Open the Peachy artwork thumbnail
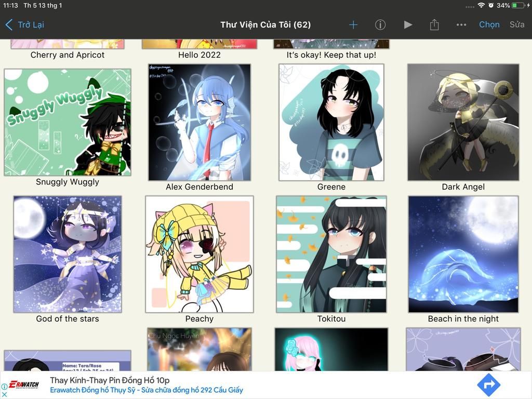Image resolution: width=532 pixels, height=399 pixels. click(x=199, y=254)
